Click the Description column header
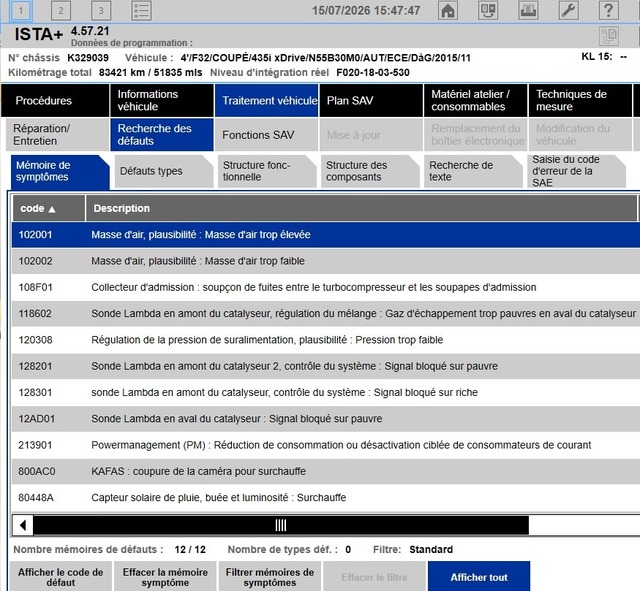This screenshot has height=591, width=640. [x=361, y=208]
